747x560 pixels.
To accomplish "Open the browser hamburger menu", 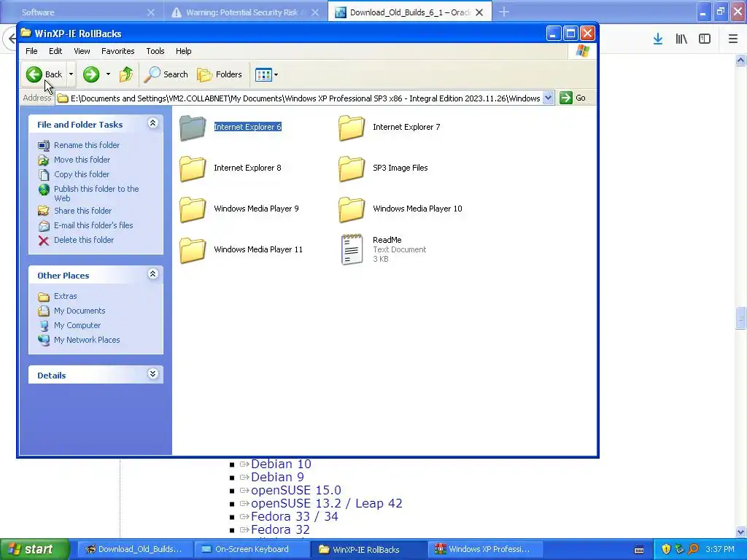I will click(x=733, y=39).
